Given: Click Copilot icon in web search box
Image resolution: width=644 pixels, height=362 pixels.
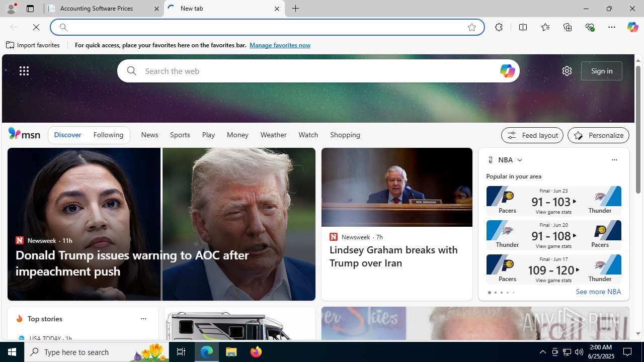Looking at the screenshot, I should pyautogui.click(x=507, y=71).
